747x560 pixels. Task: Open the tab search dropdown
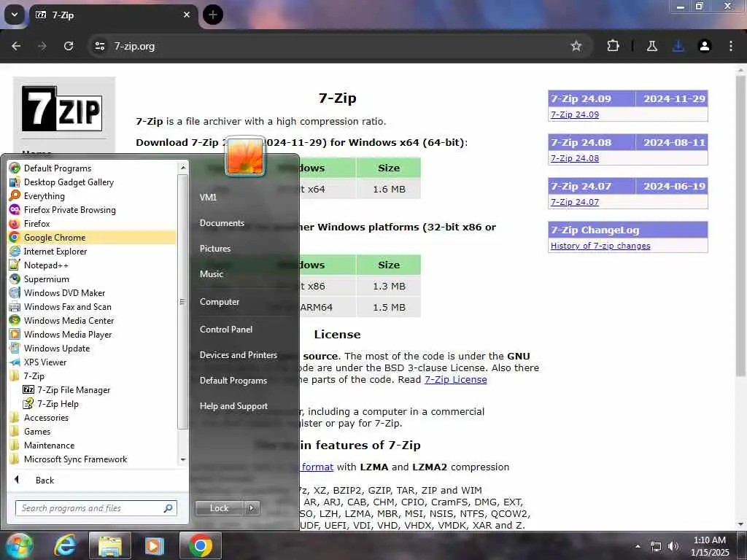tap(15, 15)
